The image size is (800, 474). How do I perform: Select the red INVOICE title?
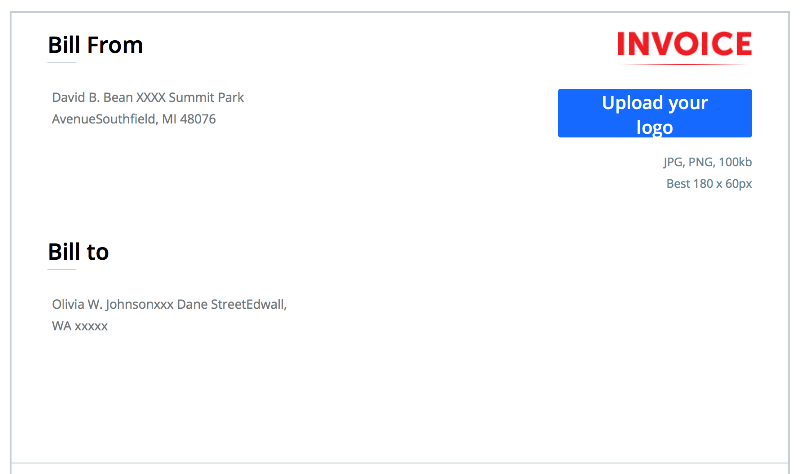684,44
